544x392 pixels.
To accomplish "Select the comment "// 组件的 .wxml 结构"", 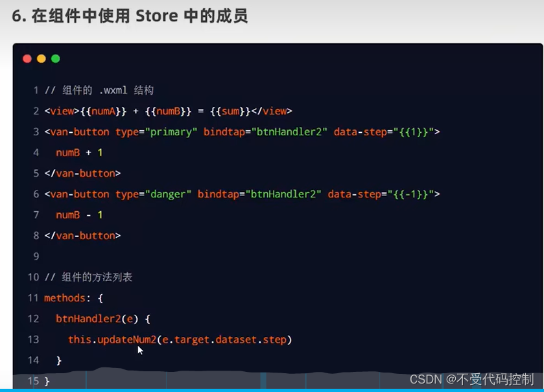I will click(x=99, y=91).
